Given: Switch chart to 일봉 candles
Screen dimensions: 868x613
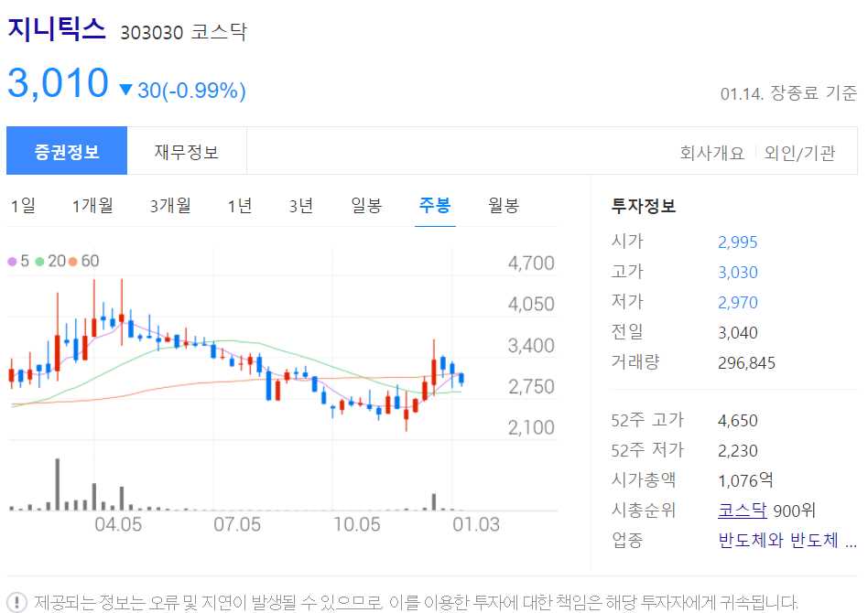Looking at the screenshot, I should pyautogui.click(x=366, y=206).
